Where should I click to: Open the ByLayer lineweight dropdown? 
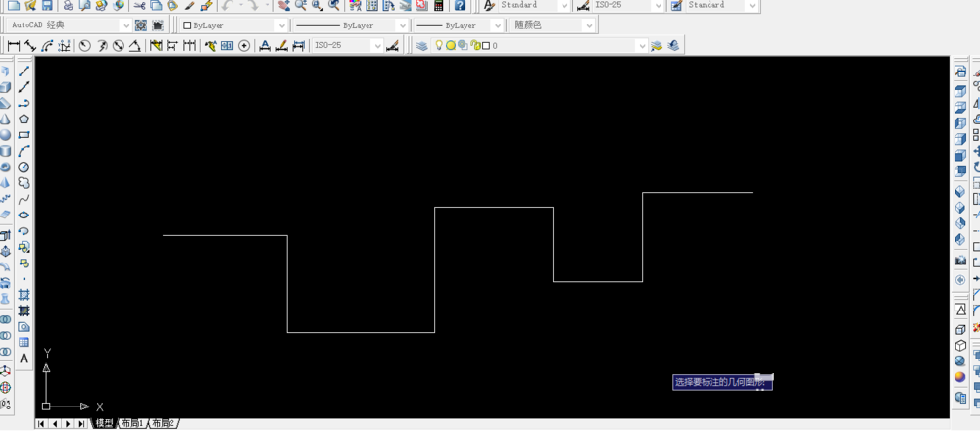point(497,25)
